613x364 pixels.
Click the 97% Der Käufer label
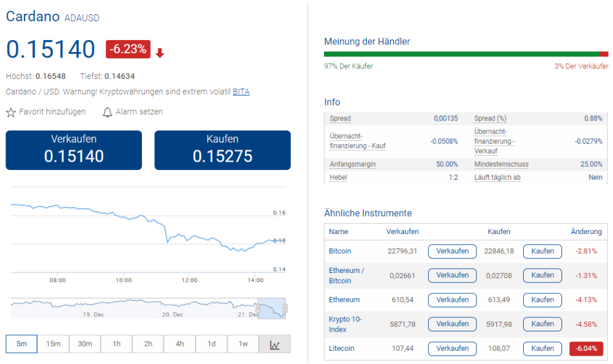[x=348, y=66]
